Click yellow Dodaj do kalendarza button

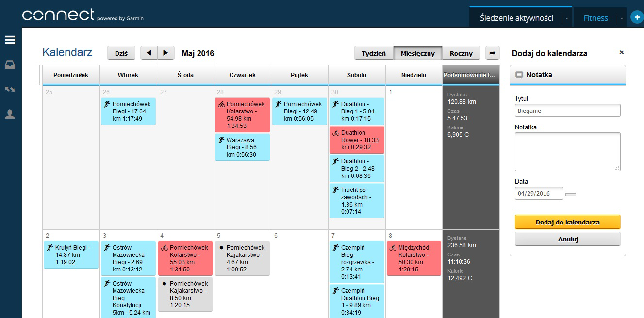click(x=567, y=222)
